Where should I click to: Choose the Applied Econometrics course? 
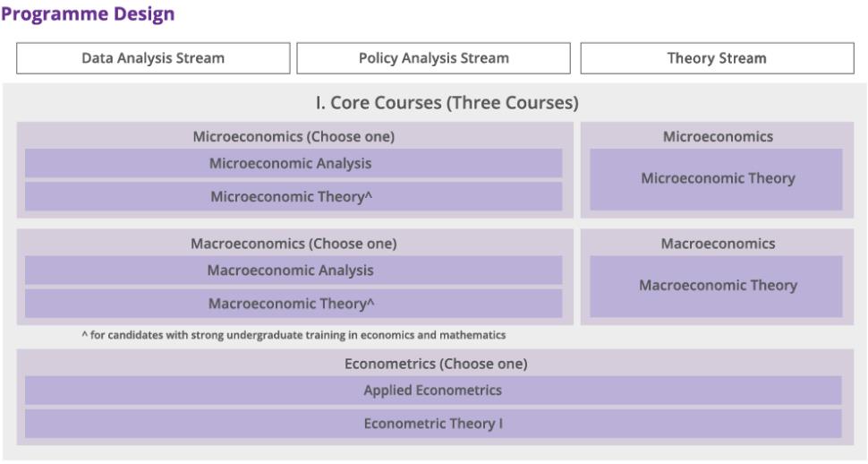pos(433,391)
